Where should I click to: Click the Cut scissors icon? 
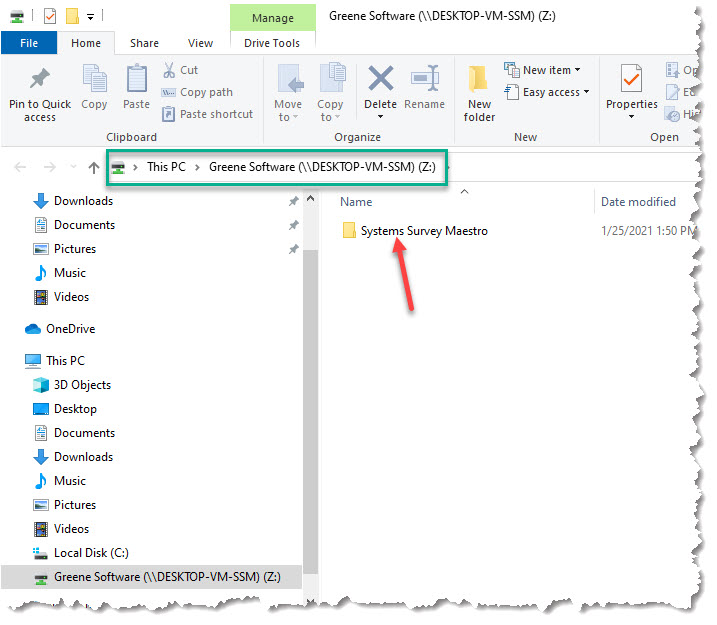point(169,70)
